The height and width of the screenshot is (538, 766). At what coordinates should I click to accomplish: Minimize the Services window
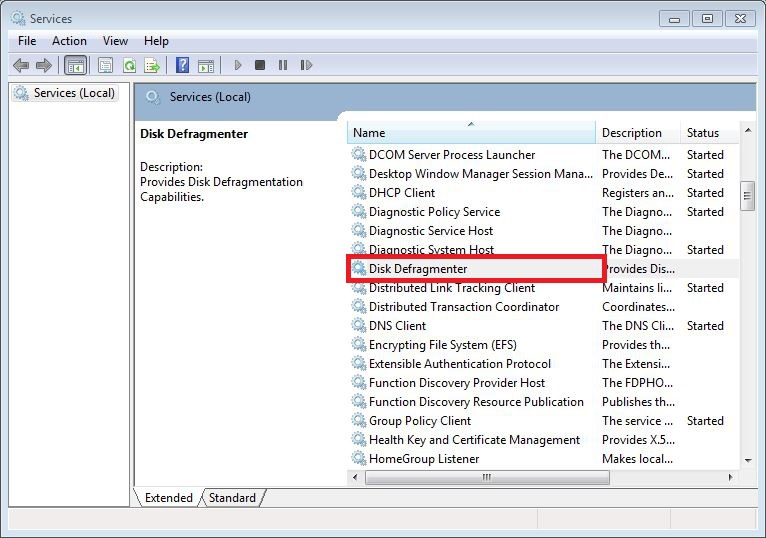point(674,19)
